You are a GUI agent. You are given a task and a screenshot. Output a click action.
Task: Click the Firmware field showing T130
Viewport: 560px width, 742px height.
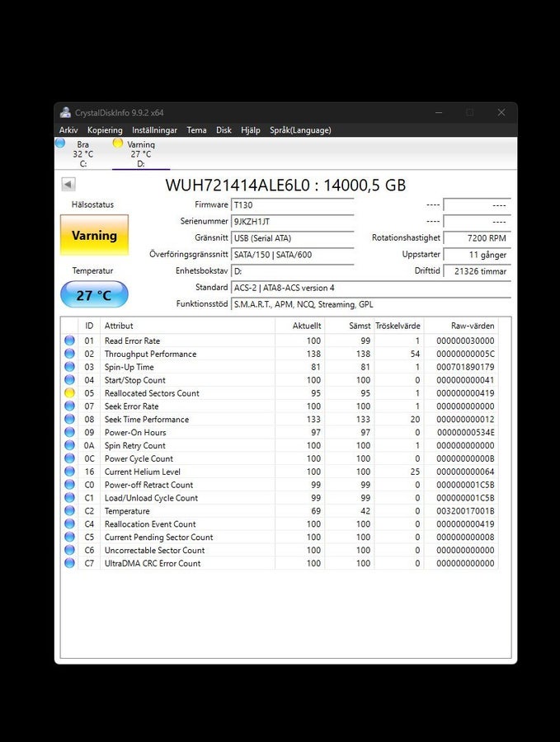pos(293,205)
